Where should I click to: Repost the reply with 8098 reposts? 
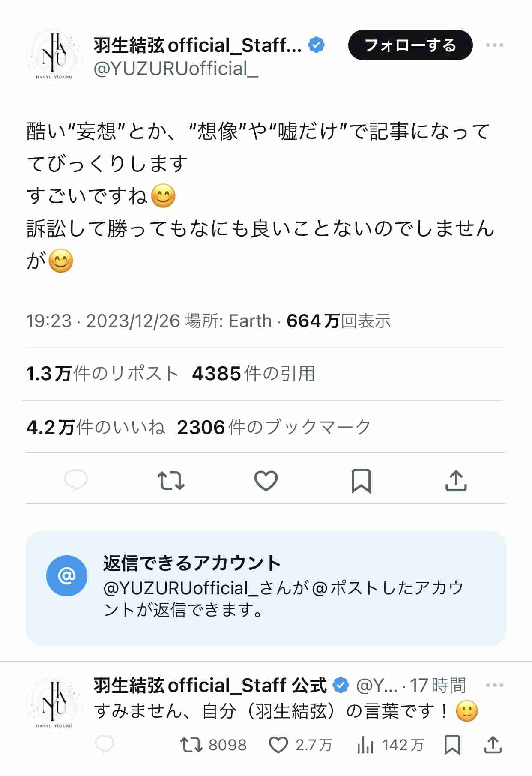(213, 745)
